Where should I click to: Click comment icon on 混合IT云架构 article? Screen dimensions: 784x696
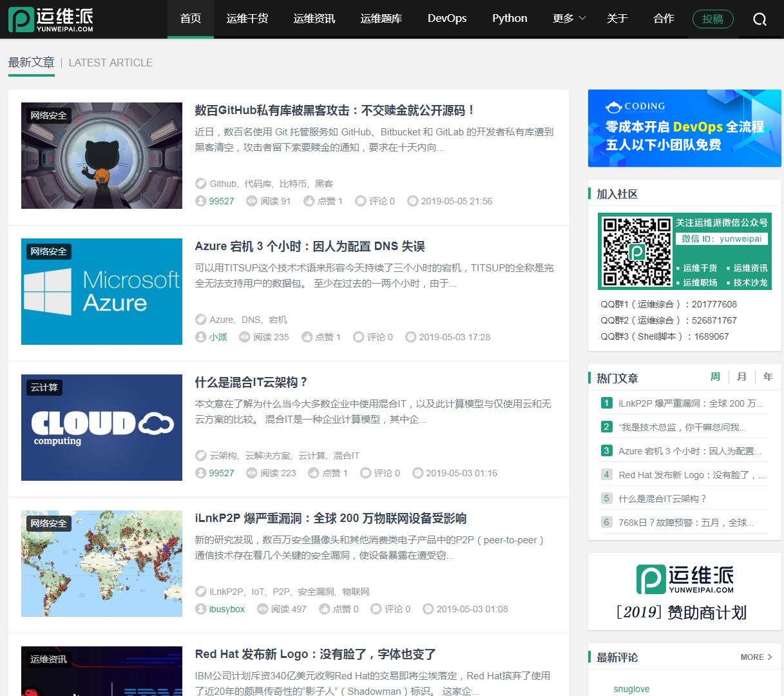pyautogui.click(x=365, y=473)
